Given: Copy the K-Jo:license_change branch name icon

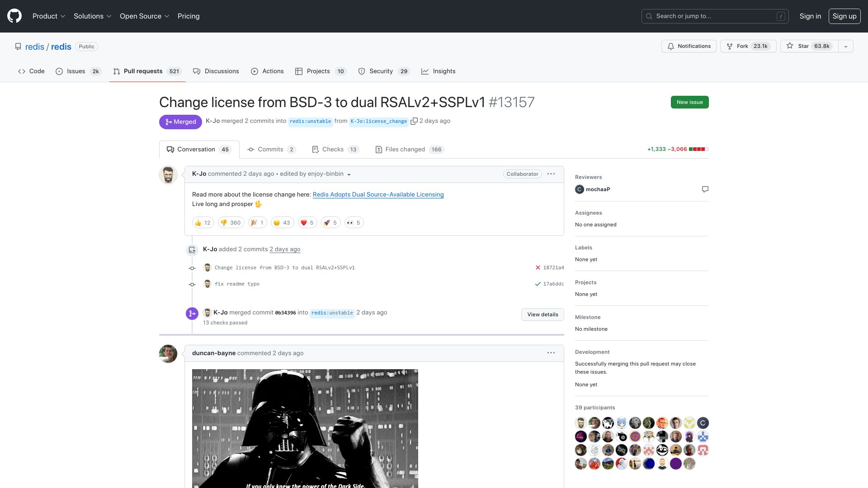Looking at the screenshot, I should click(x=414, y=121).
